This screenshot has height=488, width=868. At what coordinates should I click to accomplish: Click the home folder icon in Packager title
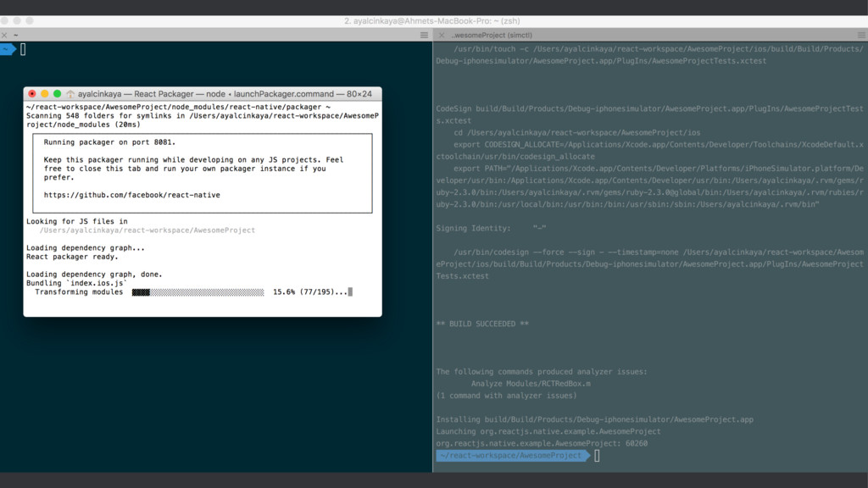point(70,94)
